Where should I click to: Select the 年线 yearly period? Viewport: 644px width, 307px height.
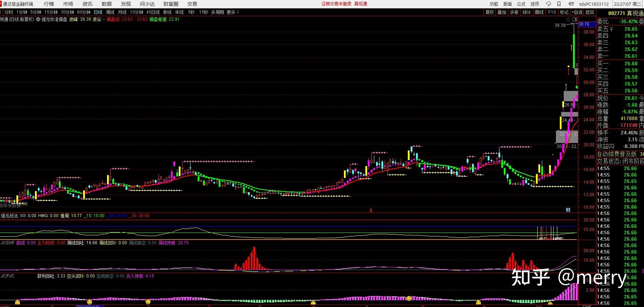179,12
